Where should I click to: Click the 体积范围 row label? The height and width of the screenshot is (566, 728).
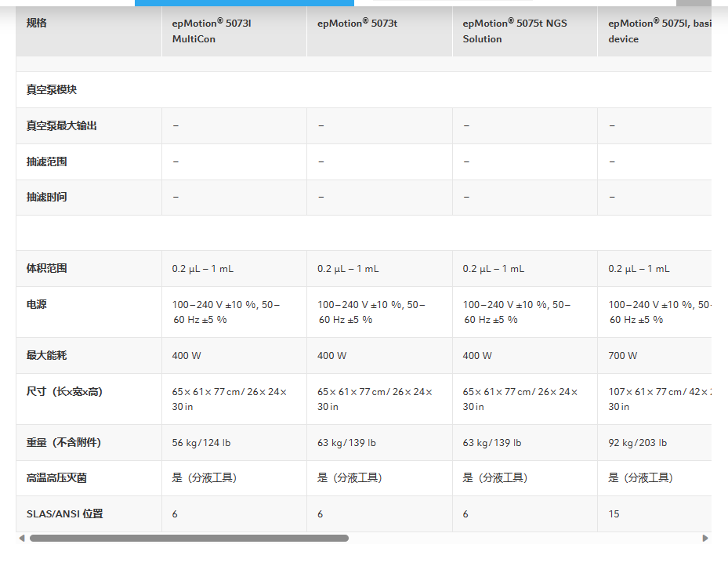(x=47, y=268)
